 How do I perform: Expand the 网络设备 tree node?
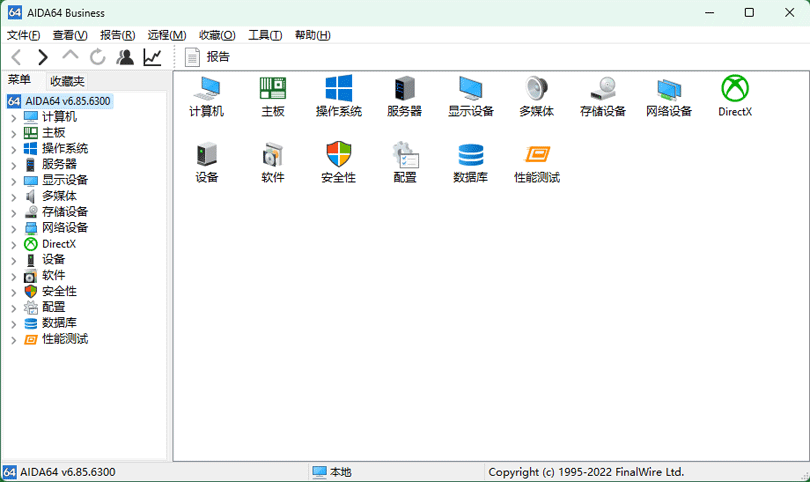click(x=13, y=229)
